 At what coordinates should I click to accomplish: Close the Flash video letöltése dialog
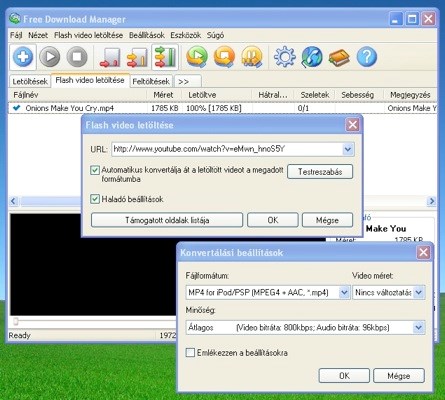tap(352, 125)
